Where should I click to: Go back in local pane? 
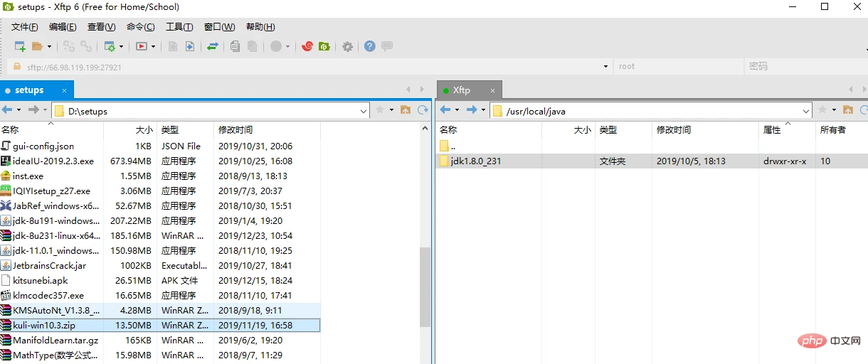(7, 110)
